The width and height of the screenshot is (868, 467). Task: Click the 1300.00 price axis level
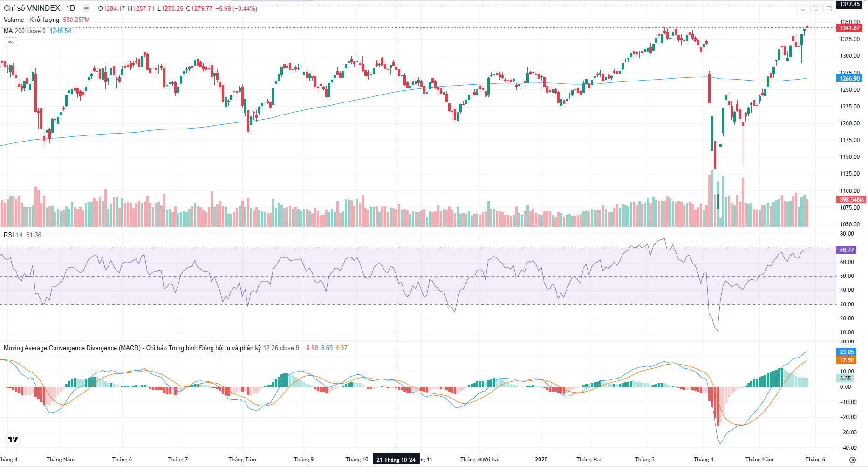(850, 56)
